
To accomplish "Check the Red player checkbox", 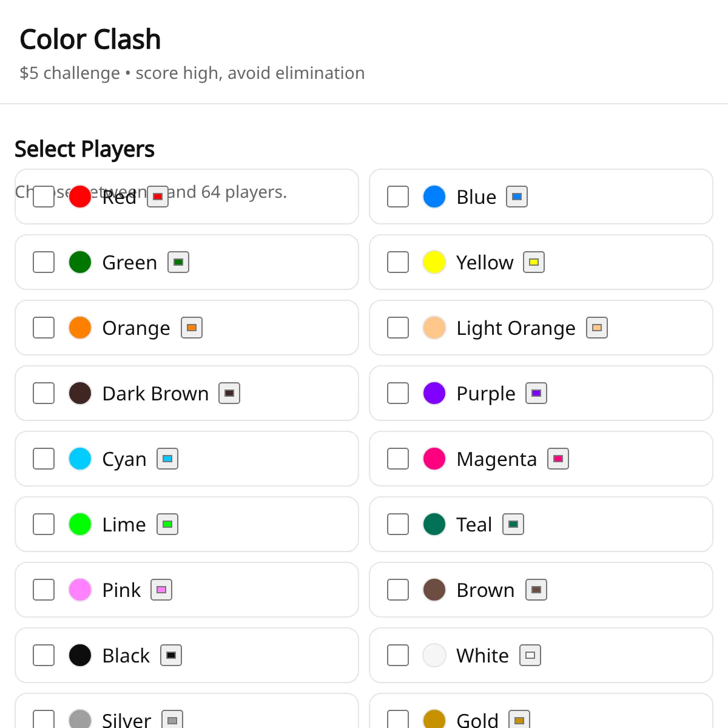I will pos(44,197).
